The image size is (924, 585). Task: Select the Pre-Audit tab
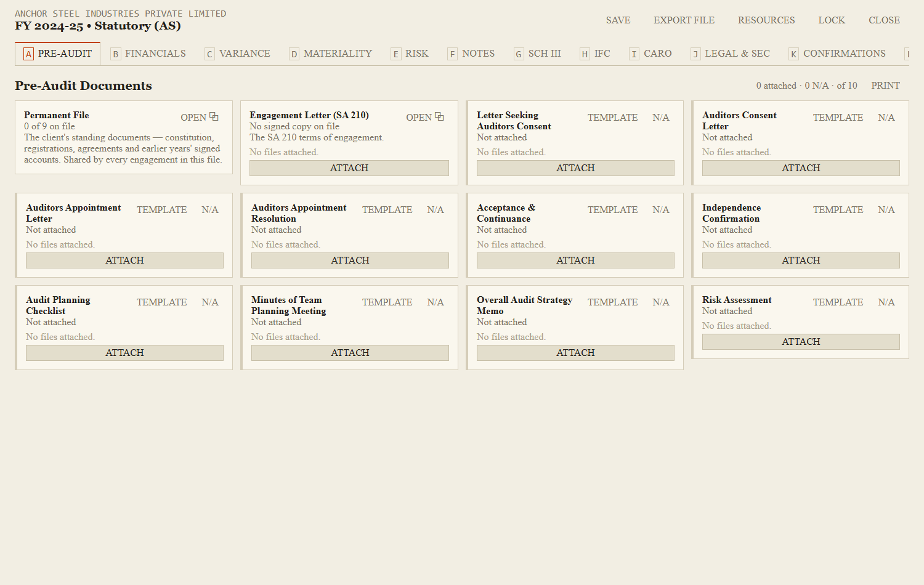(58, 54)
